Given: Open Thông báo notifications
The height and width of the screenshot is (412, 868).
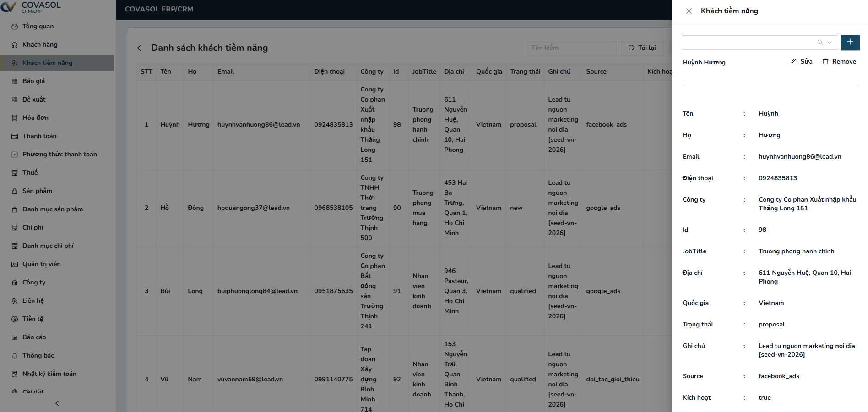Looking at the screenshot, I should pos(38,355).
